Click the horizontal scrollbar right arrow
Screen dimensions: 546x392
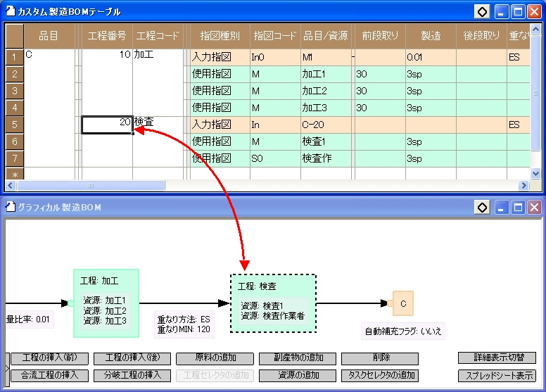(523, 185)
